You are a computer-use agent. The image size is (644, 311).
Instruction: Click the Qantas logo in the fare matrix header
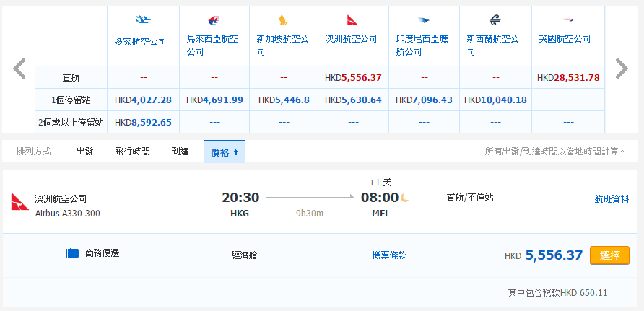[352, 20]
